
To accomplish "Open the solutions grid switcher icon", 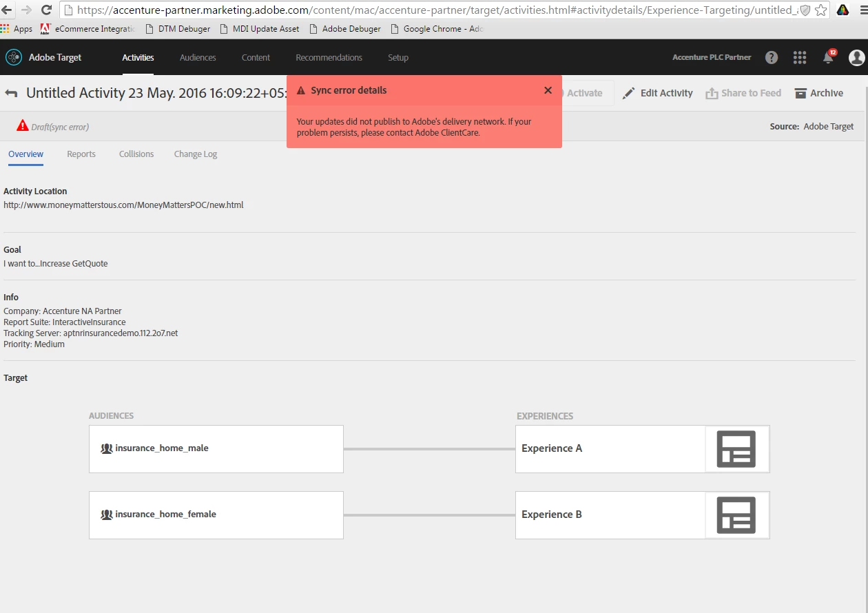I will [800, 58].
